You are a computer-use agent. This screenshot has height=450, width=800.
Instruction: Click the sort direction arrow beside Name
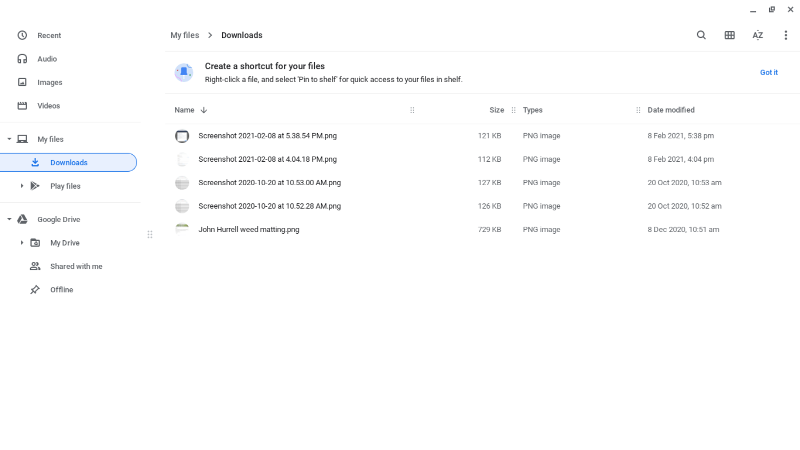coord(204,110)
